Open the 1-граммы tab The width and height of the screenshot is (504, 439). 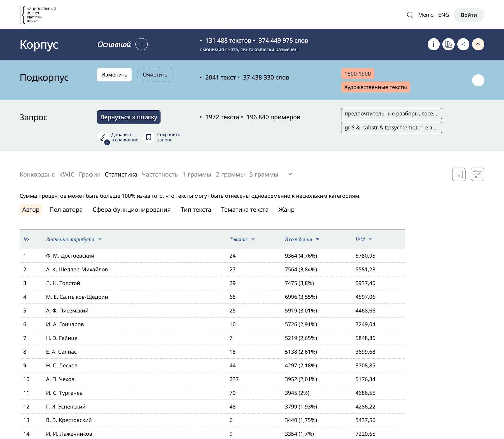(x=197, y=174)
